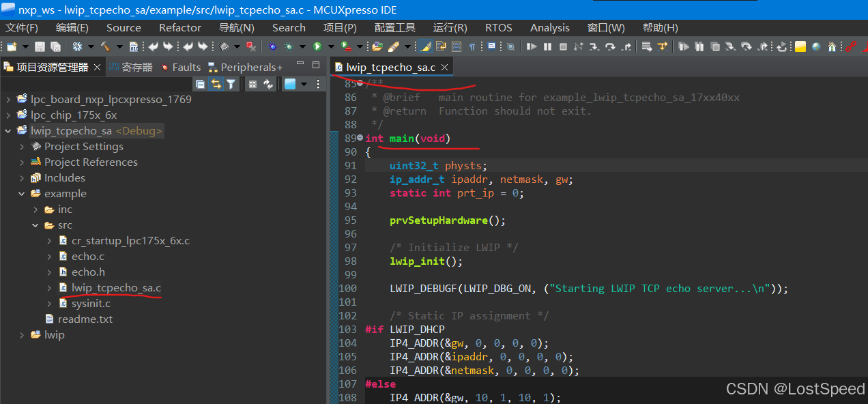
Task: Collapse the src folder
Action: point(35,225)
